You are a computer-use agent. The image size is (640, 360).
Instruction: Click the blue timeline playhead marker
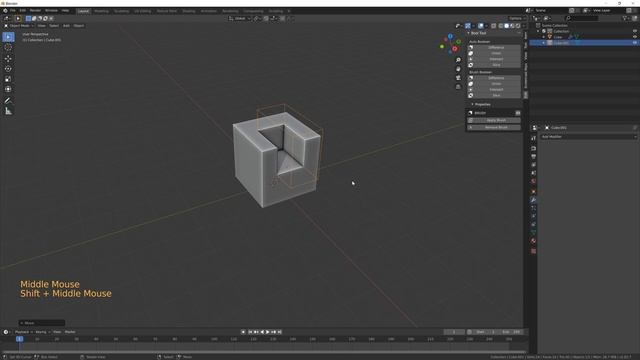pos(19,339)
